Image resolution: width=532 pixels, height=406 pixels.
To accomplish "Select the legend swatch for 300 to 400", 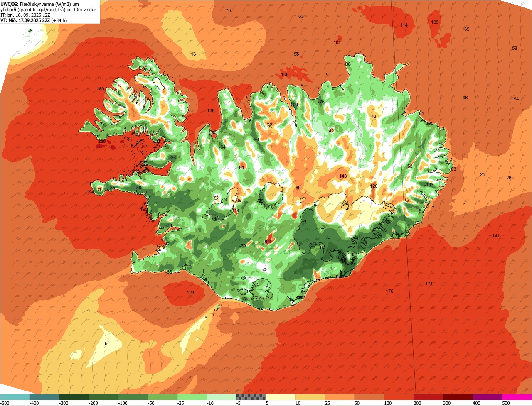I will pos(458,397).
